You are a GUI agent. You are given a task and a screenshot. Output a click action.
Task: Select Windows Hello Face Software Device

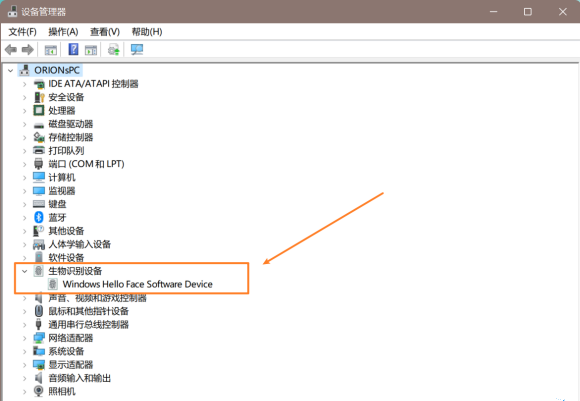point(138,284)
